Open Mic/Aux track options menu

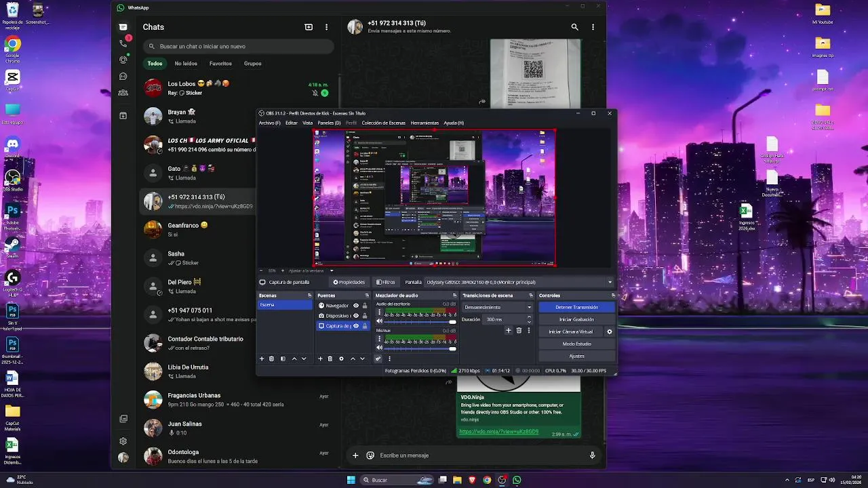coord(379,338)
